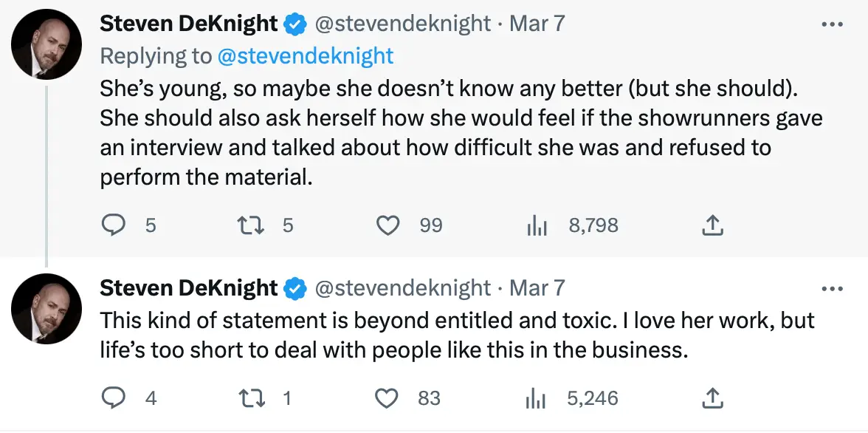Click the avatar on the second tweet
Image resolution: width=868 pixels, height=433 pixels.
(46, 309)
